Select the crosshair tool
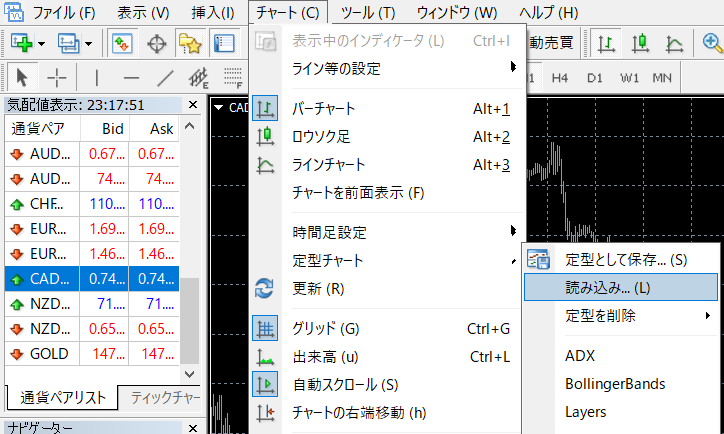This screenshot has width=724, height=434. (x=57, y=78)
